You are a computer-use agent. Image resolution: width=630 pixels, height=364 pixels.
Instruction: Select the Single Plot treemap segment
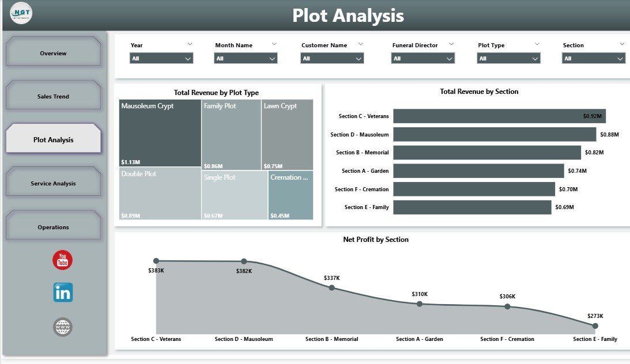[x=233, y=196]
